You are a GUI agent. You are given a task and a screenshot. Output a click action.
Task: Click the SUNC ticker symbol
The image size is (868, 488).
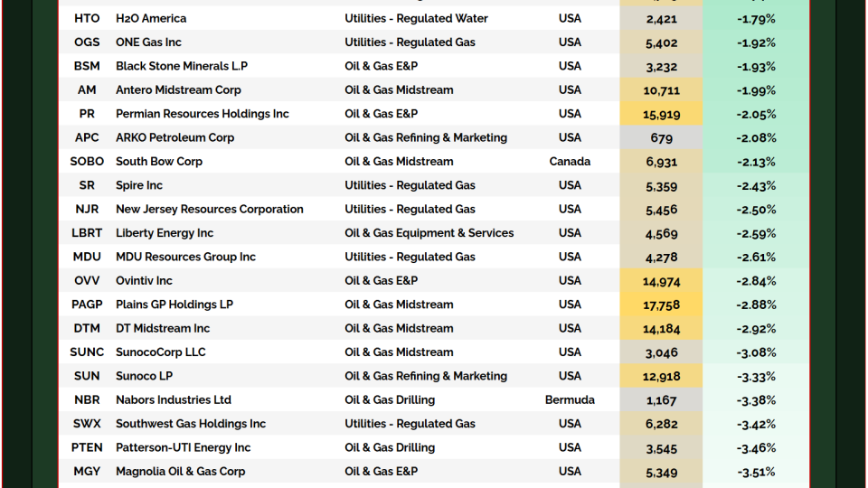click(x=87, y=352)
